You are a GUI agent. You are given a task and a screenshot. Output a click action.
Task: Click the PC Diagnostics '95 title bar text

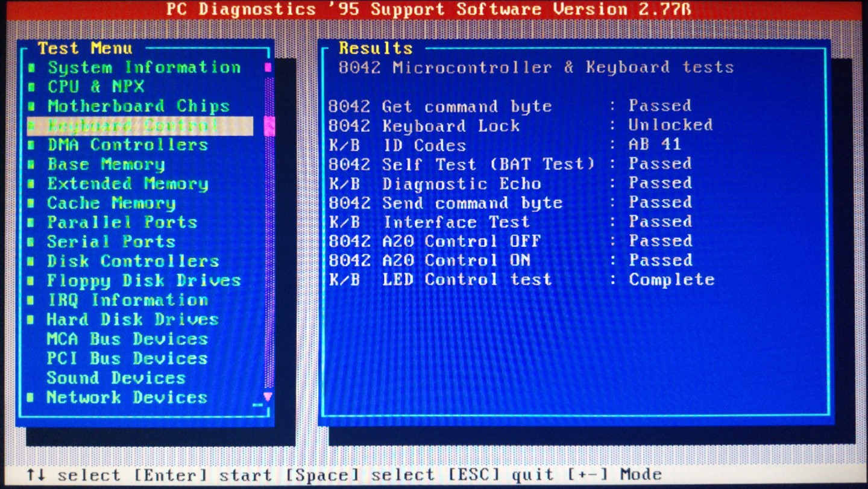(x=429, y=10)
